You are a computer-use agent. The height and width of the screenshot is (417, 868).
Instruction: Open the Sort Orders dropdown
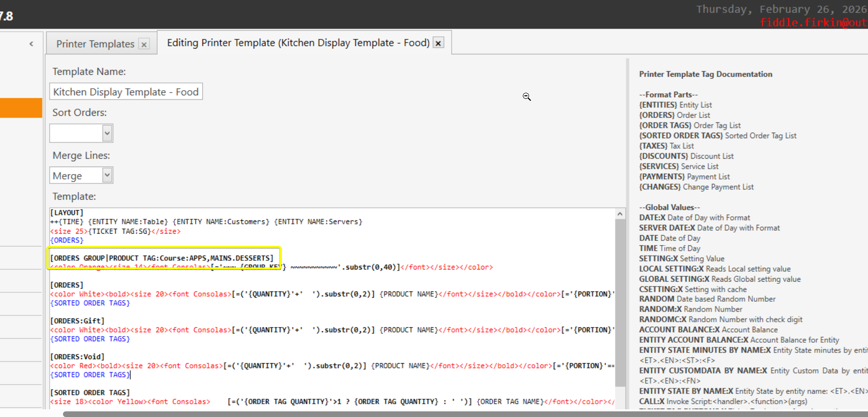(107, 133)
